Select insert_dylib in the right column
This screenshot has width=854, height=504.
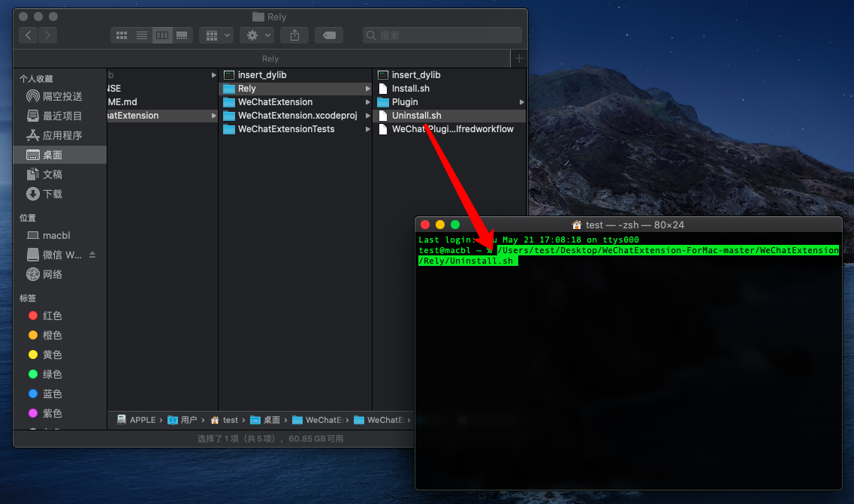(449, 74)
